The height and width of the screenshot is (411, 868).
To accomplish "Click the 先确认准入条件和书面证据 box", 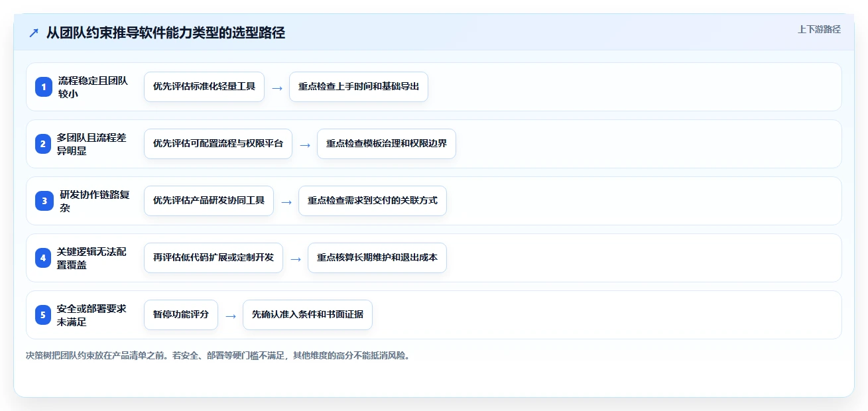I will click(308, 315).
